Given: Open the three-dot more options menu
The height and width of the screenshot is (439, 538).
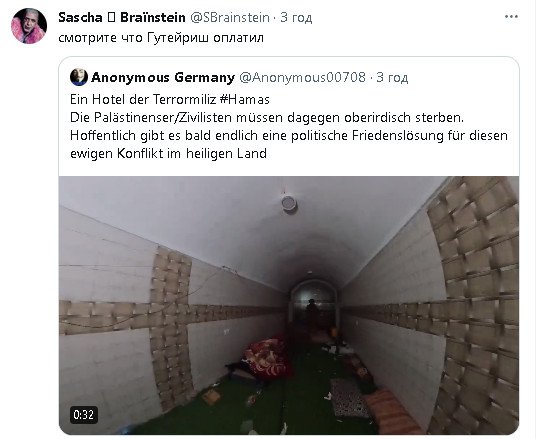Looking at the screenshot, I should [511, 17].
